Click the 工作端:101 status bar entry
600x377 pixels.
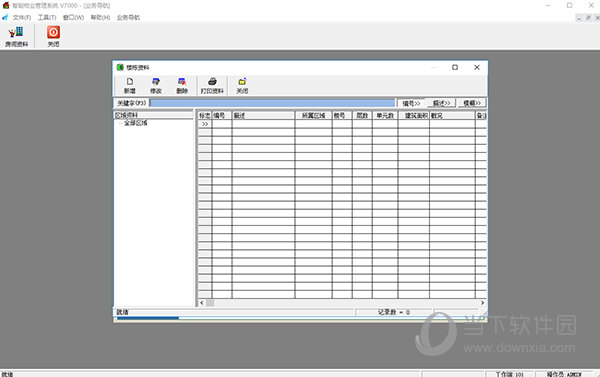(x=510, y=374)
